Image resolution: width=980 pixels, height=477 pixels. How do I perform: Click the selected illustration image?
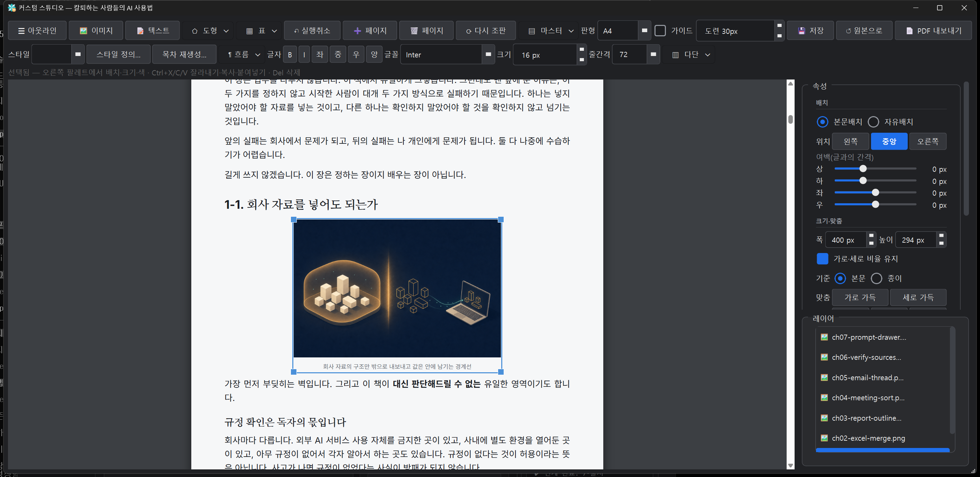point(397,289)
